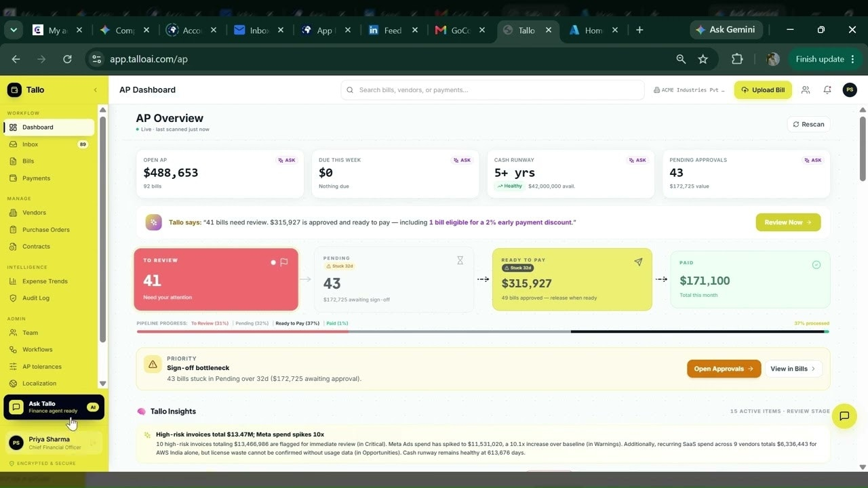Click the Workflows icon in sidebar
The image size is (868, 488).
pos(13,350)
